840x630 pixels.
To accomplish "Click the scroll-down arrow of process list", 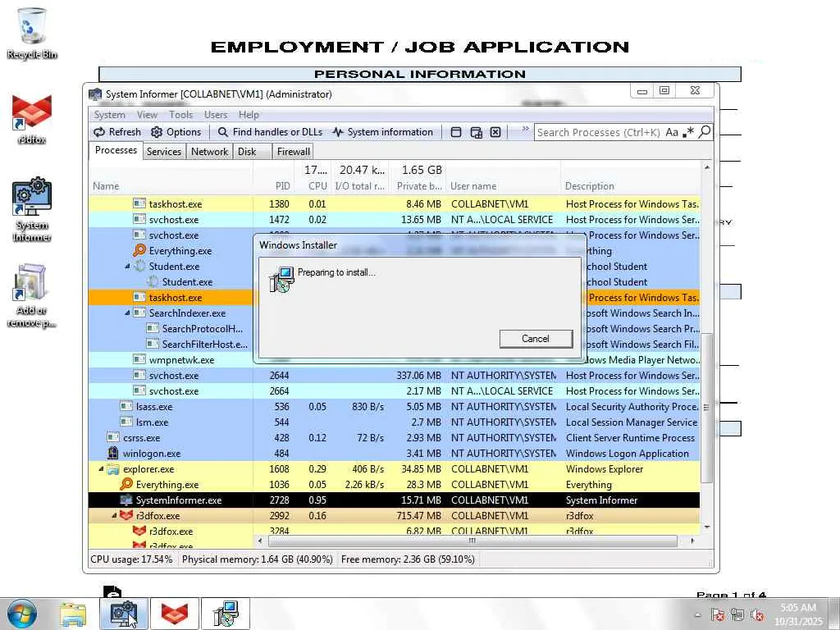I will click(707, 527).
